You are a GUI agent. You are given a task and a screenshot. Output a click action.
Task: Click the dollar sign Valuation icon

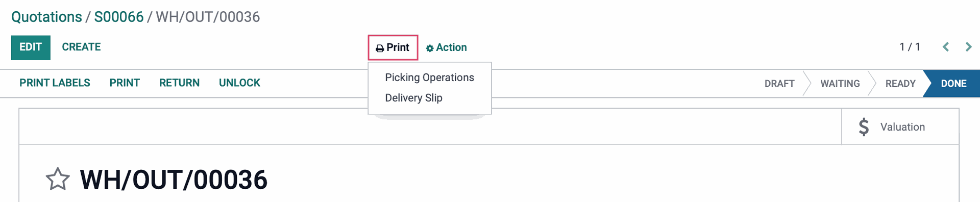pyautogui.click(x=864, y=127)
